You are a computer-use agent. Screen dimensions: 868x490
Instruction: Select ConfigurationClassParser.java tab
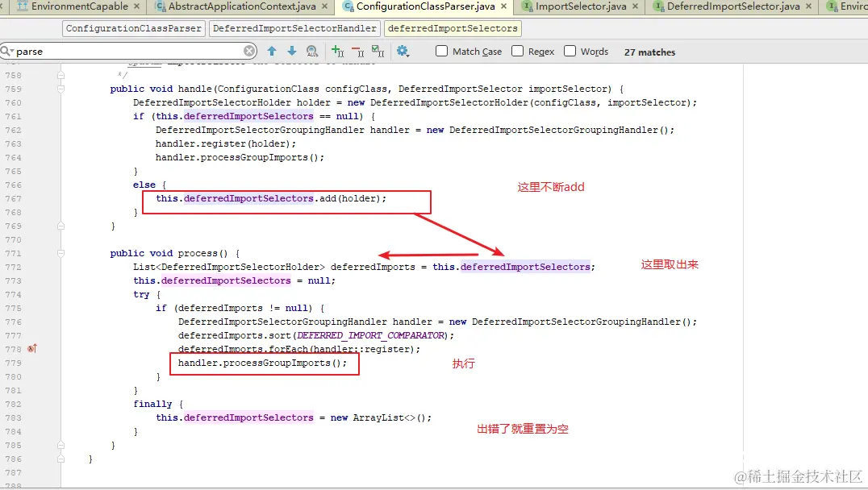(424, 6)
